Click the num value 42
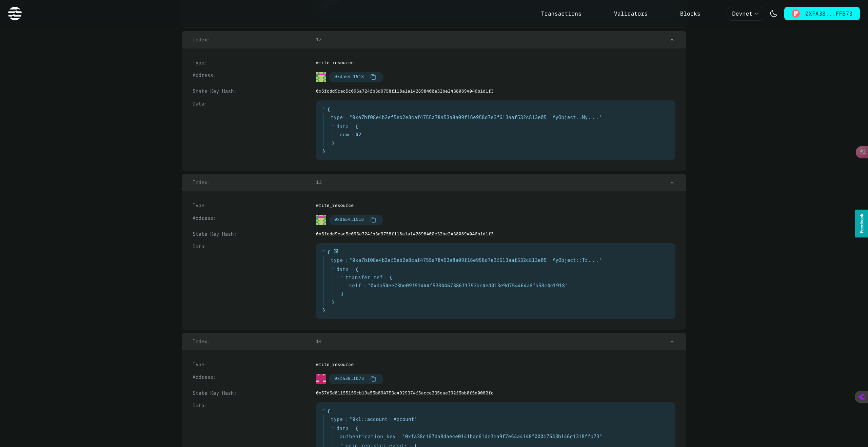The height and width of the screenshot is (447, 868). 358,135
